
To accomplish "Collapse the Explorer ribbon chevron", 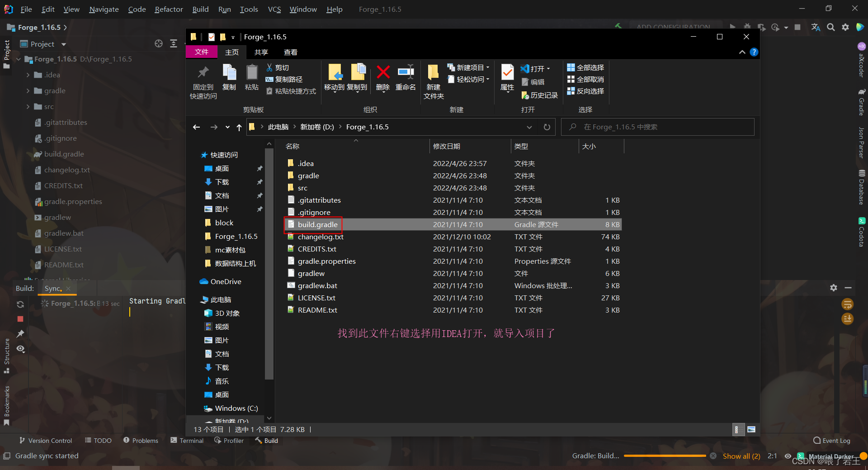I will click(742, 52).
